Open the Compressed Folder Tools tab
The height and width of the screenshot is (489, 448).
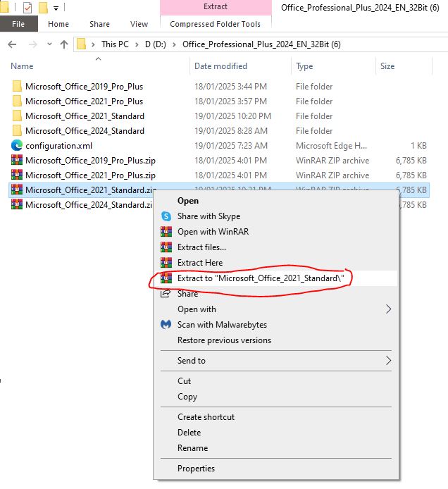click(x=216, y=24)
